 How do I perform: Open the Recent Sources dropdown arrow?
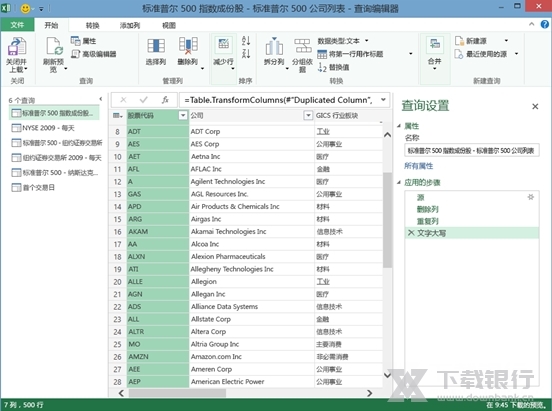[x=516, y=54]
